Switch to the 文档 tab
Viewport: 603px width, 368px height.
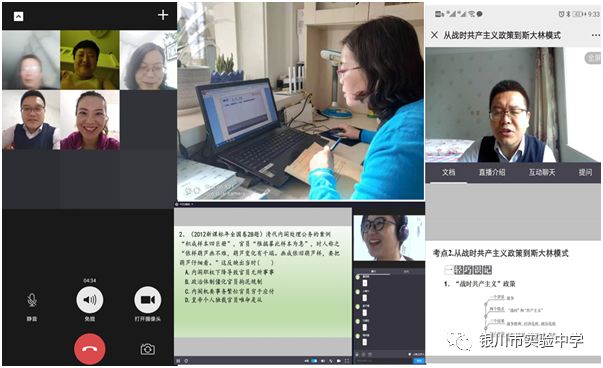pyautogui.click(x=448, y=172)
